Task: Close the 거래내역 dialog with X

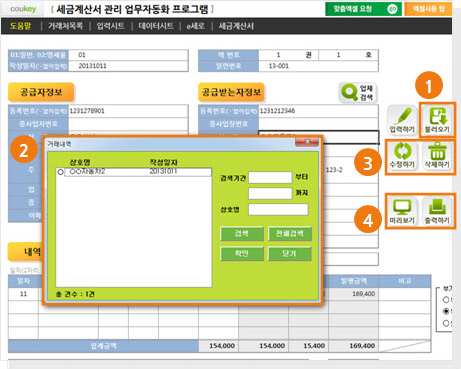Action: click(307, 142)
